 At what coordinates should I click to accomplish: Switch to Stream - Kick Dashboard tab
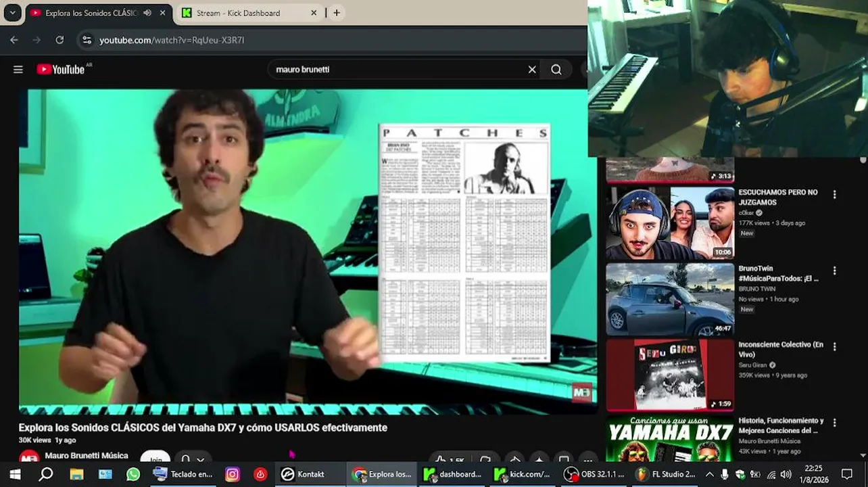click(249, 13)
